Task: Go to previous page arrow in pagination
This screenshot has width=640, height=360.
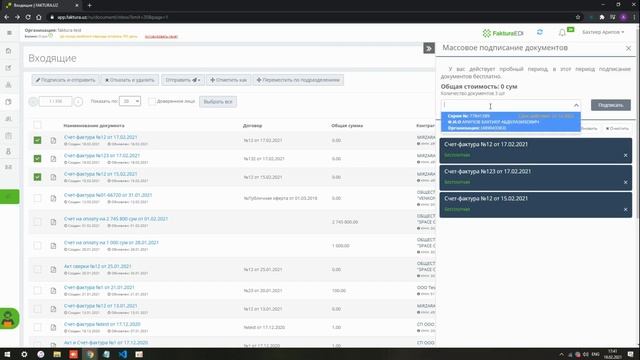Action: pyautogui.click(x=33, y=102)
